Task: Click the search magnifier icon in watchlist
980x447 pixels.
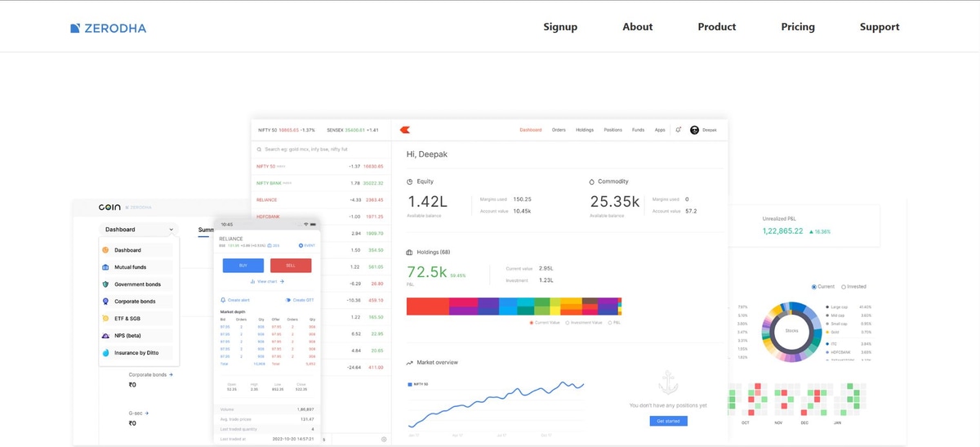Action: click(259, 150)
